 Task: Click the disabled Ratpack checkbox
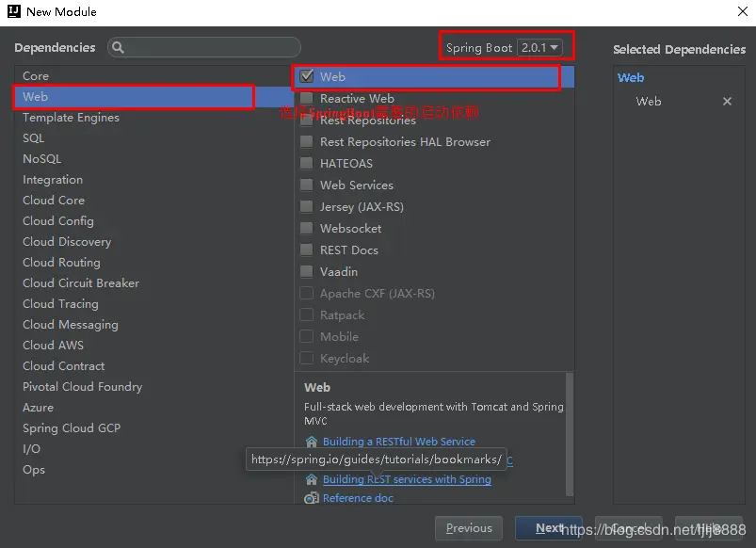307,315
